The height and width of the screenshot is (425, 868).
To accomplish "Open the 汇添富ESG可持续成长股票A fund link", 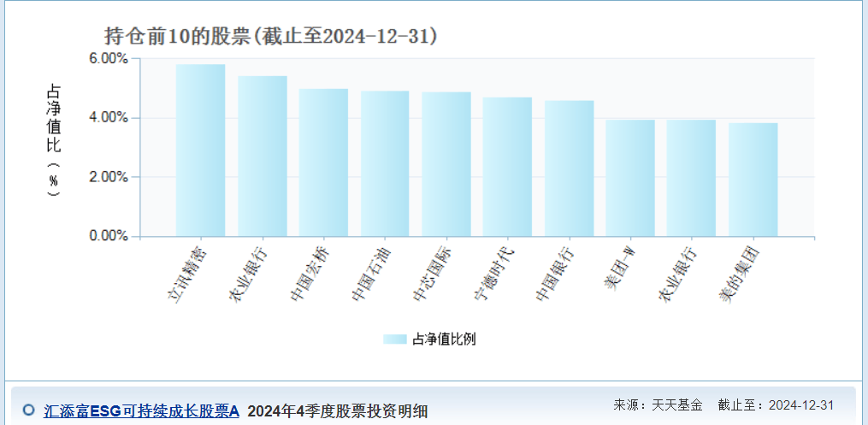I will (141, 410).
